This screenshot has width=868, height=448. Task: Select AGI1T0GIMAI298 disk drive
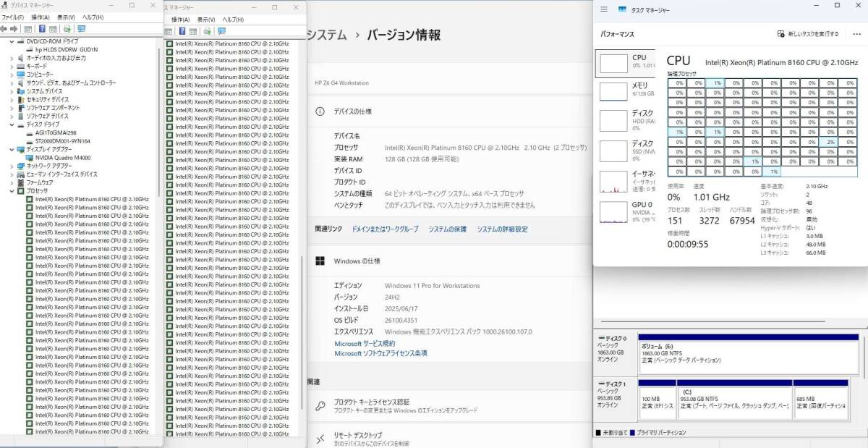(x=56, y=132)
